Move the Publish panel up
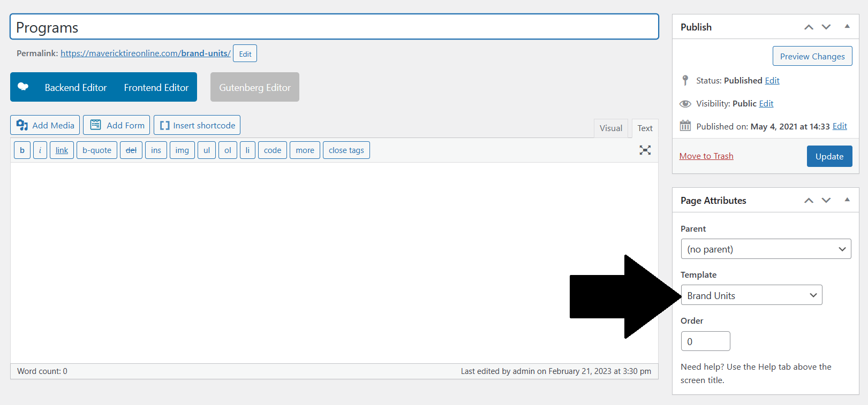868x405 pixels. point(809,27)
